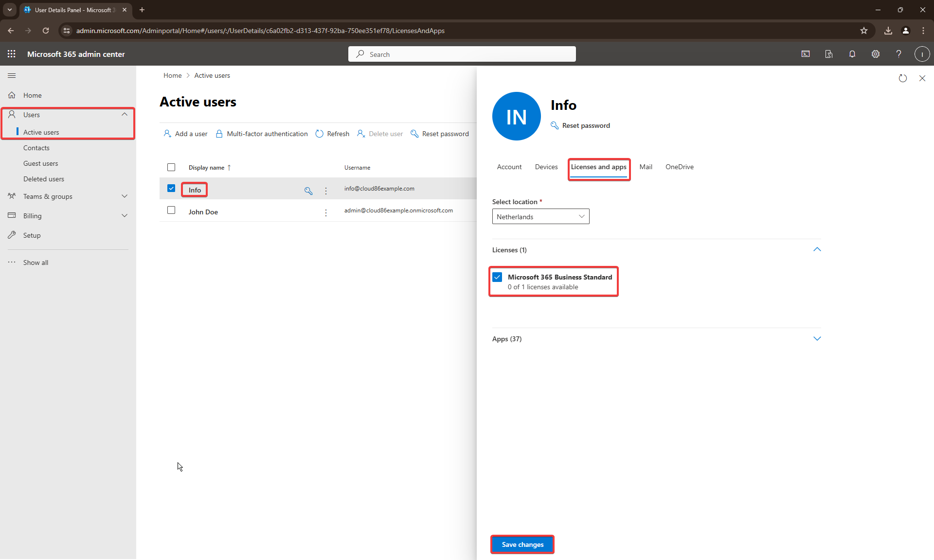Switch to the Devices tab
The image size is (934, 560).
point(546,167)
